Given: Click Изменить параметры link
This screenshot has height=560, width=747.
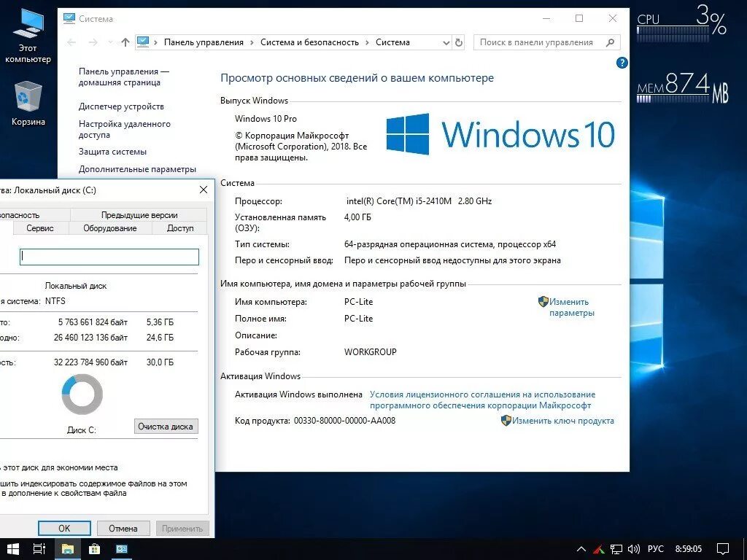Looking at the screenshot, I should pyautogui.click(x=570, y=307).
